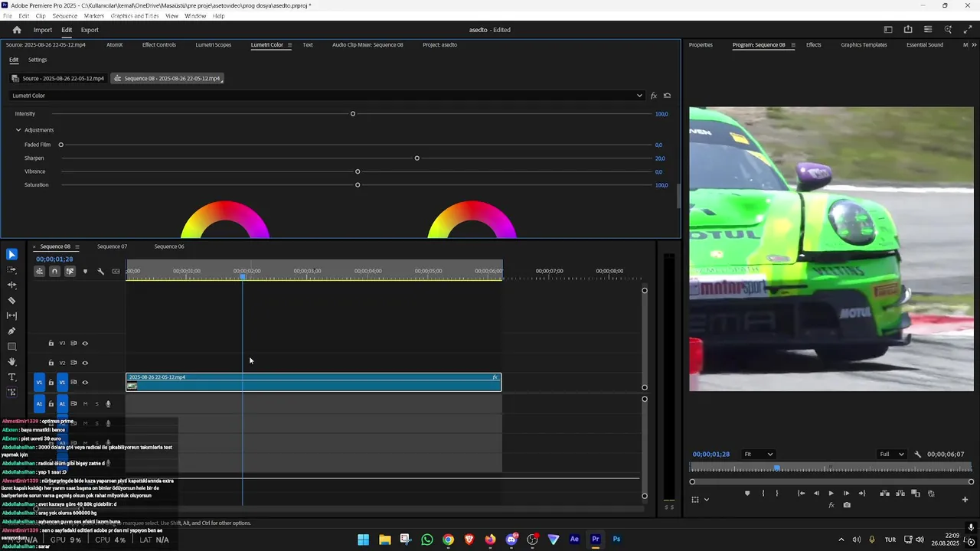
Task: Click the Mark Out button
Action: coord(776,494)
